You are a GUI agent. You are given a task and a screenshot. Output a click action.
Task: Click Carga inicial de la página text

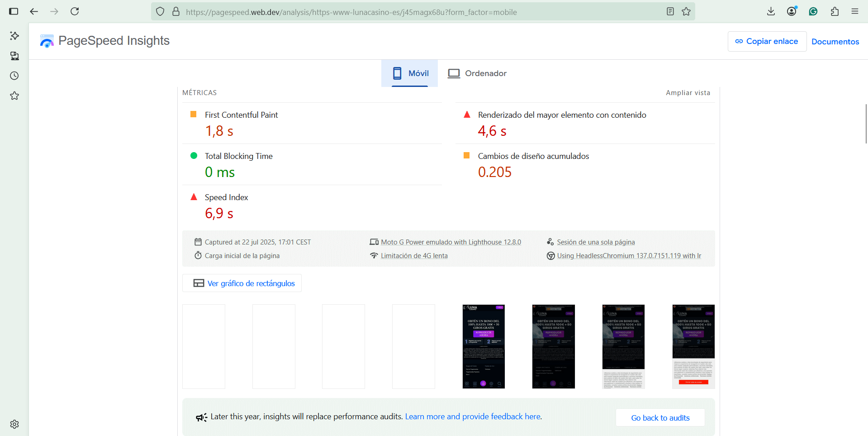(242, 256)
